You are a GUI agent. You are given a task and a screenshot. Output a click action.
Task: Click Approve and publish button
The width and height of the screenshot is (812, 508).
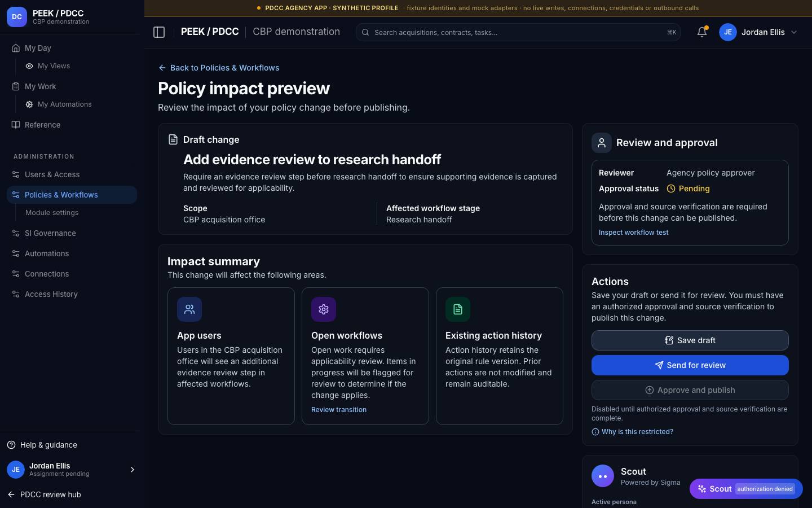pyautogui.click(x=690, y=390)
